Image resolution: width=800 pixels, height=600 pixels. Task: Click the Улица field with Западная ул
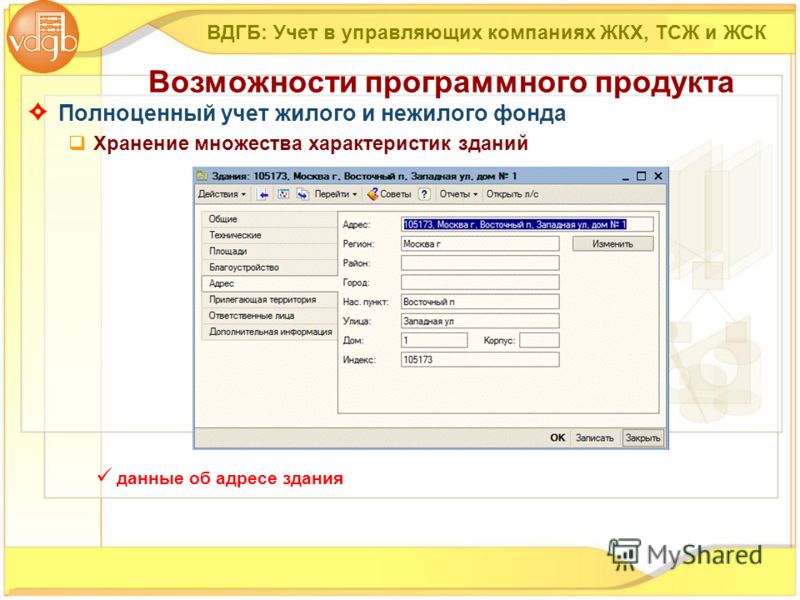click(480, 321)
